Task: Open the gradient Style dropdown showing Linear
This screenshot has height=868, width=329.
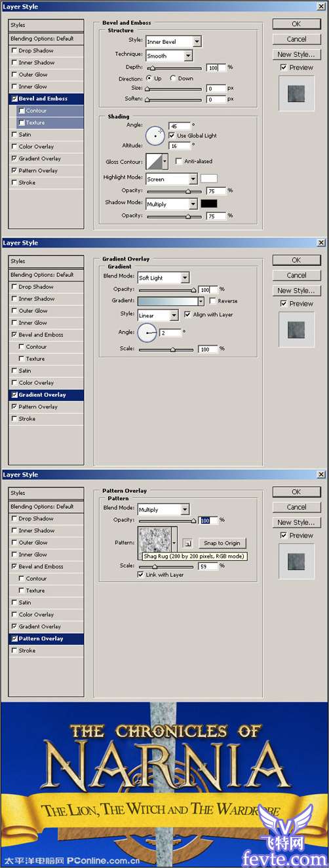Action: pyautogui.click(x=158, y=316)
